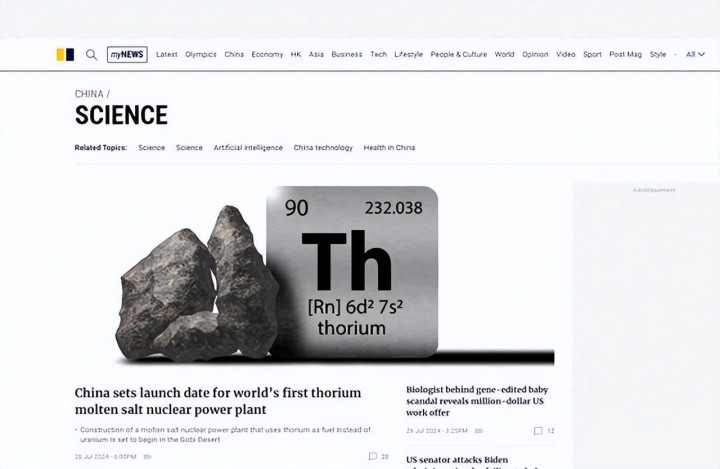Open the Sport section
The image size is (720, 469).
[x=592, y=54]
